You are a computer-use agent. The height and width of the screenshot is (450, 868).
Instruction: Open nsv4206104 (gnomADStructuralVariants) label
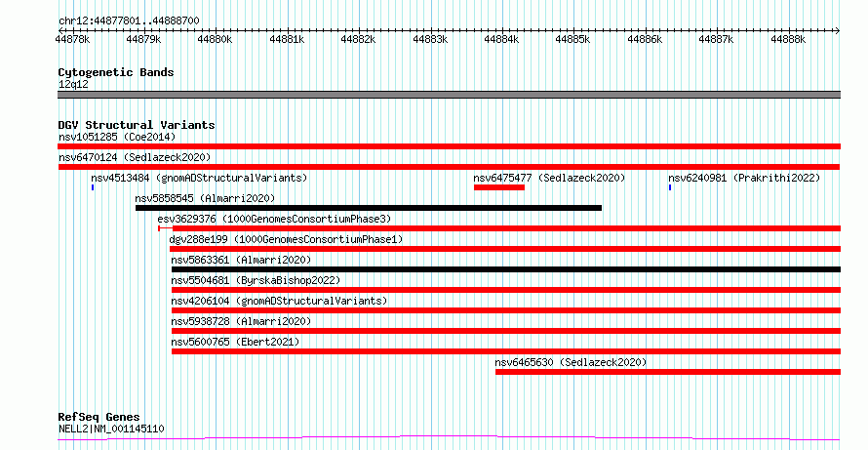click(x=279, y=301)
